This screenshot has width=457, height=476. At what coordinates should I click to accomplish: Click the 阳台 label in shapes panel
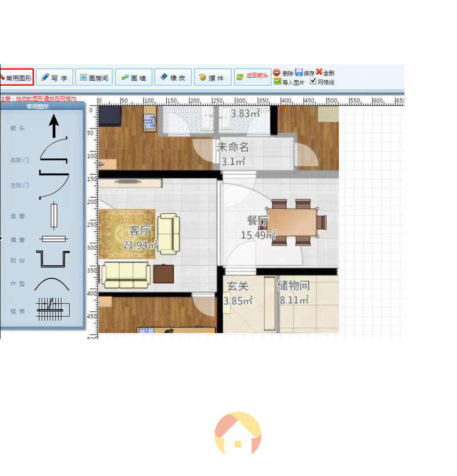[x=18, y=261]
